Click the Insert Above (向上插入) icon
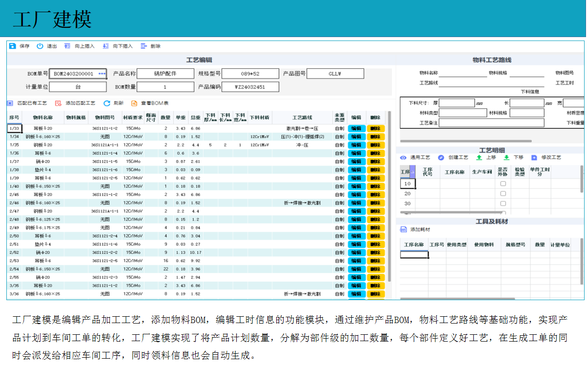588x367 pixels. pos(67,46)
